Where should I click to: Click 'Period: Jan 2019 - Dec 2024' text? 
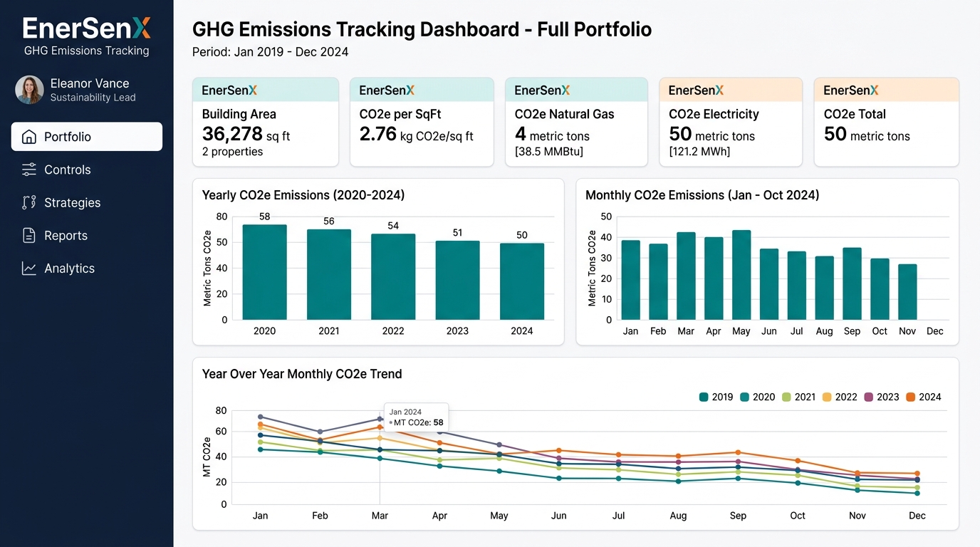pos(271,52)
